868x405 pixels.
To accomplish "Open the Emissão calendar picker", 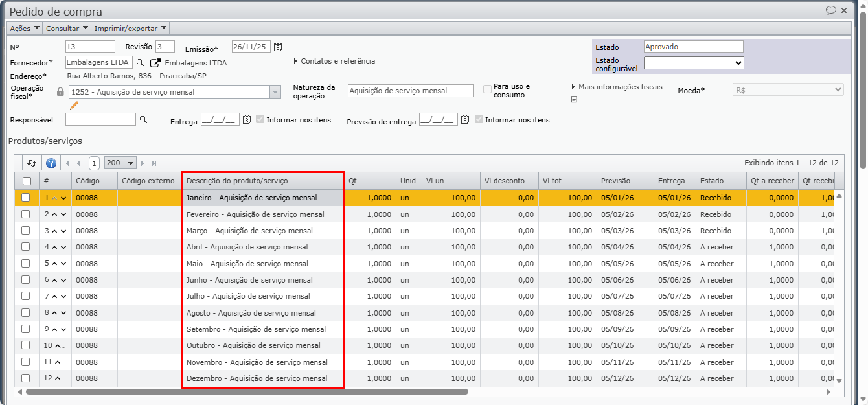I will point(278,47).
